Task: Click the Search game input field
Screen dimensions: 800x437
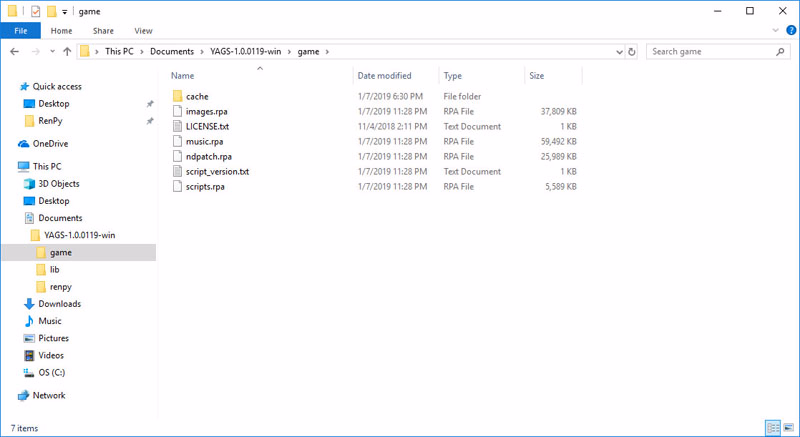Action: click(x=710, y=51)
